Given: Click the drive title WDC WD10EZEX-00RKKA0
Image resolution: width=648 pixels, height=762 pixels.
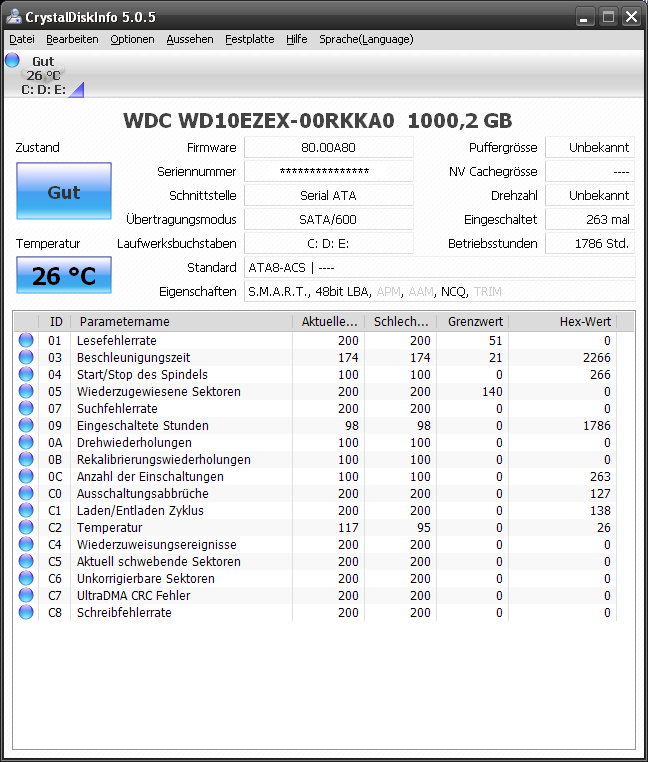Looking at the screenshot, I should pyautogui.click(x=259, y=121).
